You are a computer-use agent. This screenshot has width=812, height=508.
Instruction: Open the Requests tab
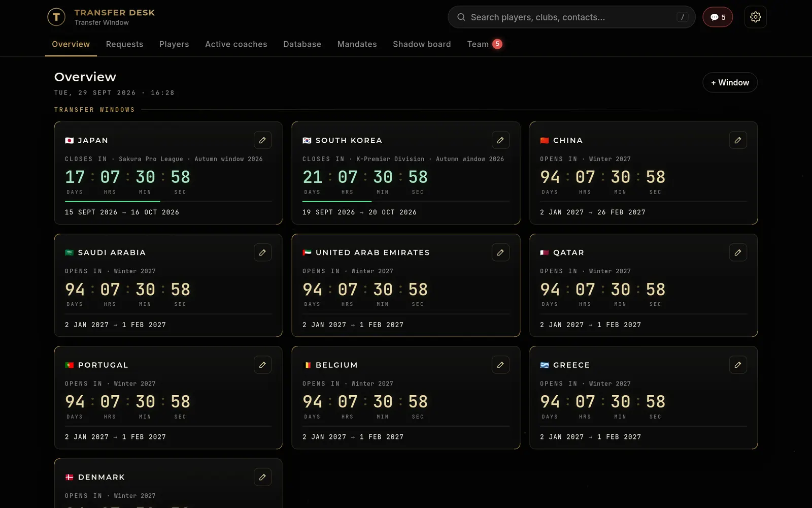124,44
